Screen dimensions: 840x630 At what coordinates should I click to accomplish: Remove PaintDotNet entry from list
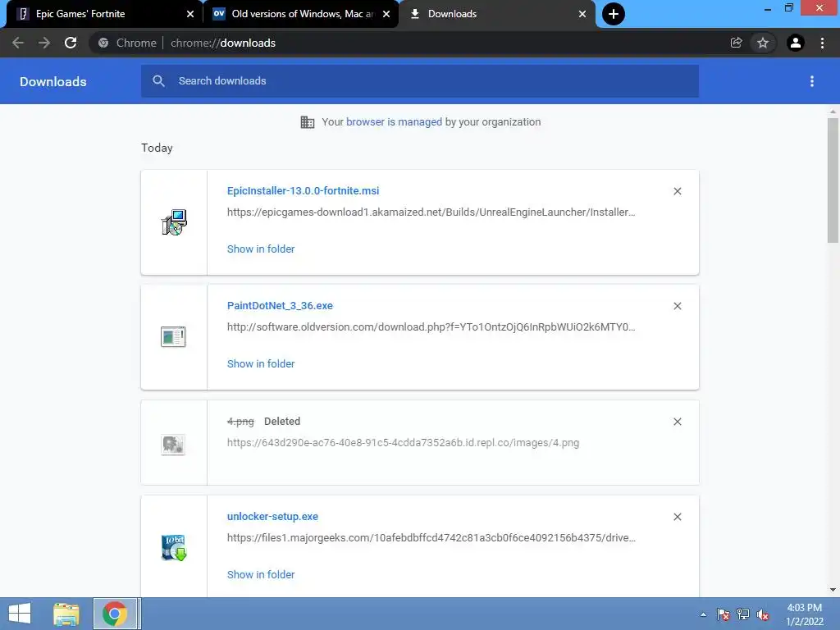pos(677,306)
